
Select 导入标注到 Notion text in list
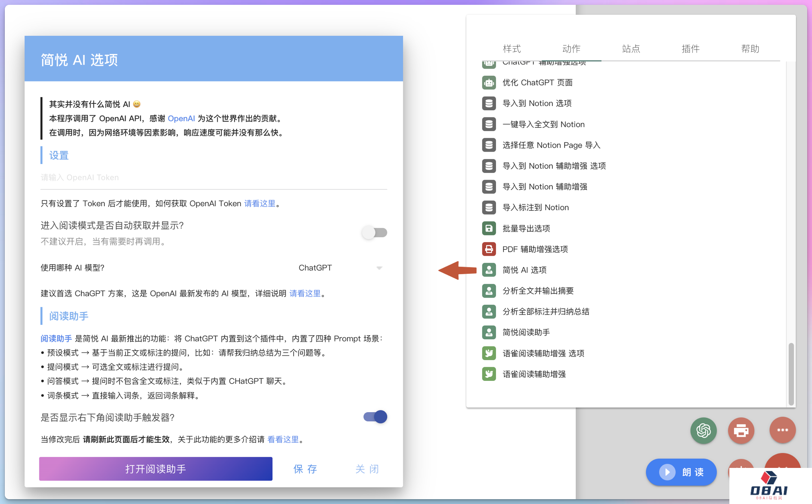coord(536,208)
